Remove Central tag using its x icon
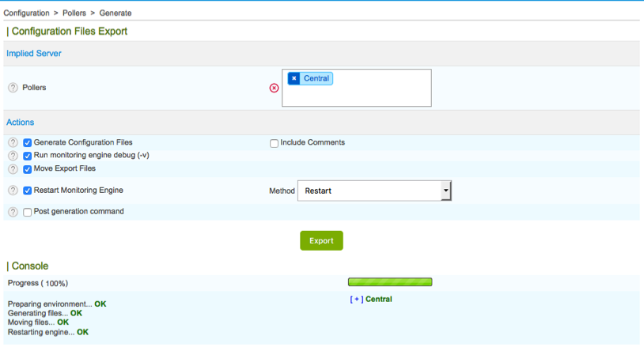This screenshot has width=644, height=351. coord(294,78)
